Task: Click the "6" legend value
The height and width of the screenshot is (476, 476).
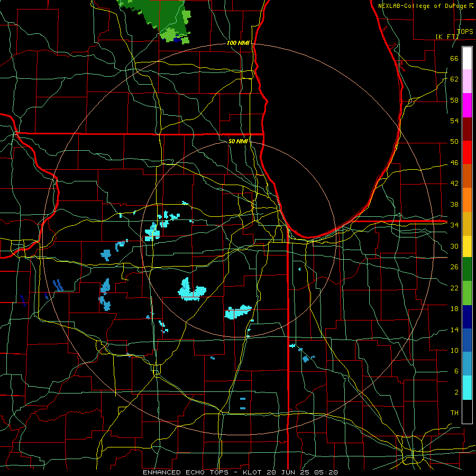Action: pos(456,371)
